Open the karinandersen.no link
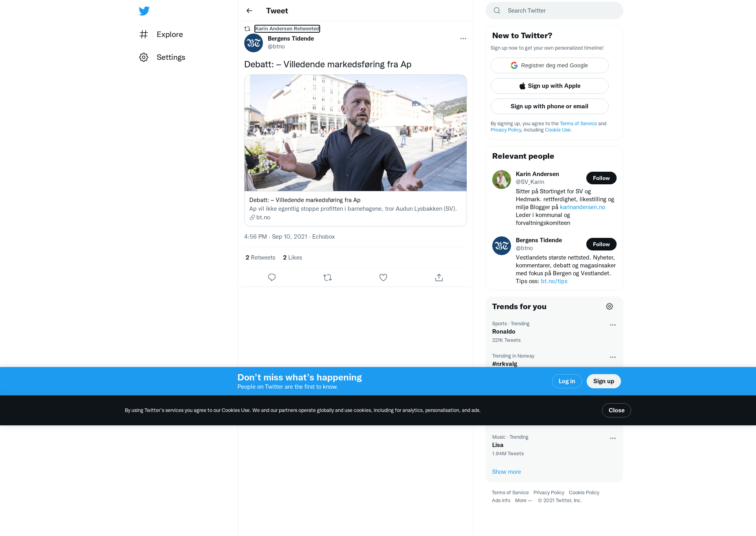756x536 pixels. [582, 207]
